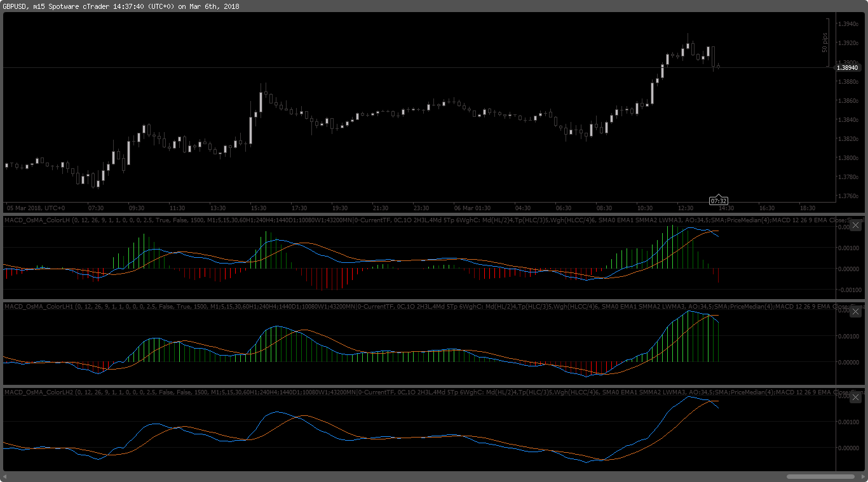Viewport: 868px width, 482px height.
Task: Click the 18:30 label on time axis
Action: (807, 208)
